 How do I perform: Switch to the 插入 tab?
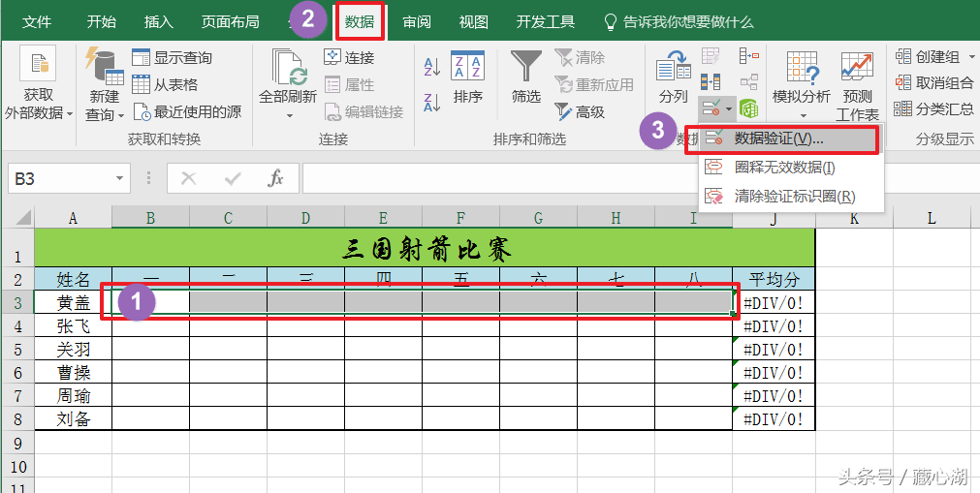pos(159,22)
